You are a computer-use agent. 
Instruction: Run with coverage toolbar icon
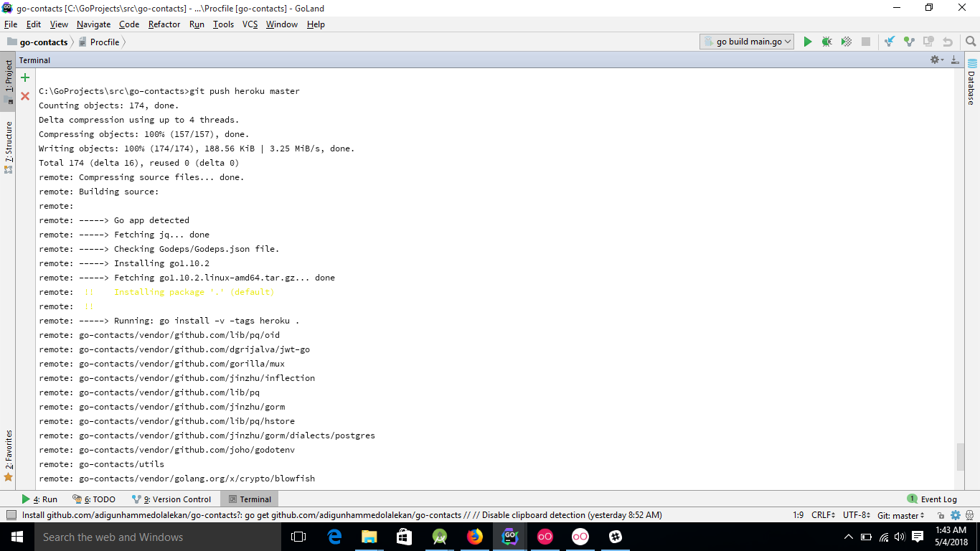(846, 42)
